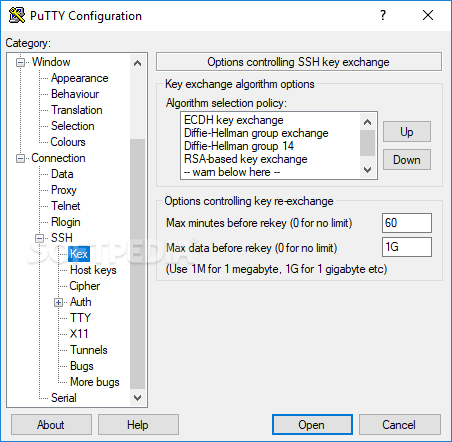The width and height of the screenshot is (452, 442).
Task: Select RSA-based key exchange entry
Action: coord(246,159)
